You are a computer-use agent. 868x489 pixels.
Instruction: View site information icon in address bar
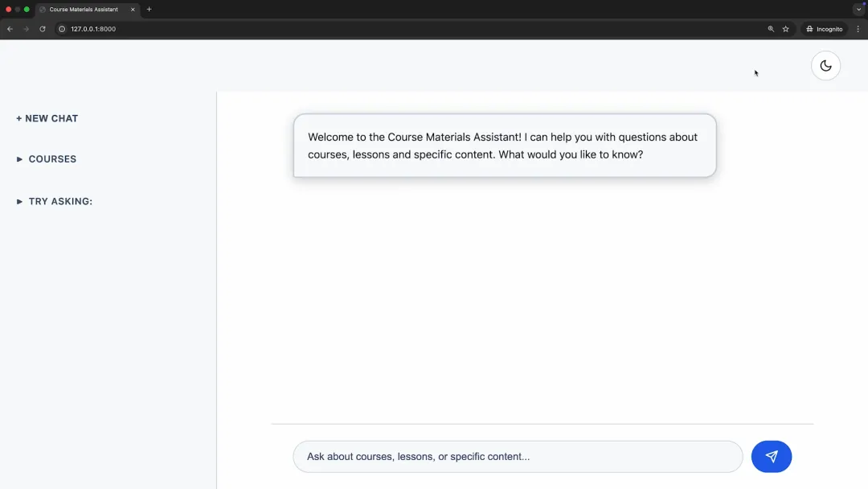(62, 29)
